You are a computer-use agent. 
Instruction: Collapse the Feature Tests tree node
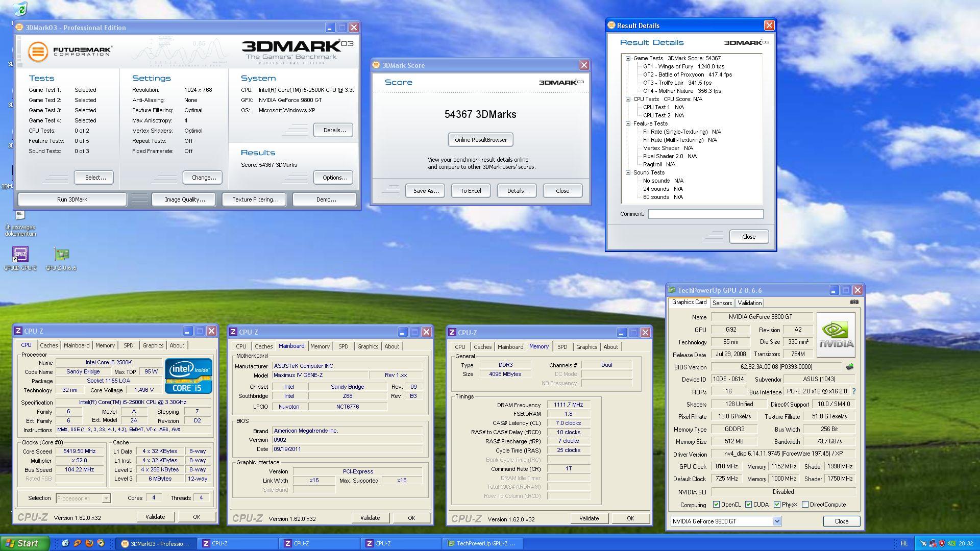click(628, 123)
